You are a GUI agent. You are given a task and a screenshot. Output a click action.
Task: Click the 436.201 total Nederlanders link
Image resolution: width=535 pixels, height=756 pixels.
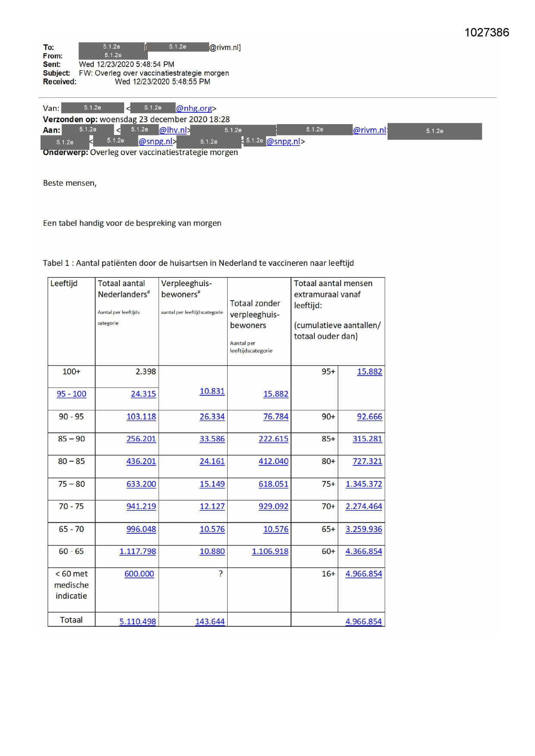[141, 461]
